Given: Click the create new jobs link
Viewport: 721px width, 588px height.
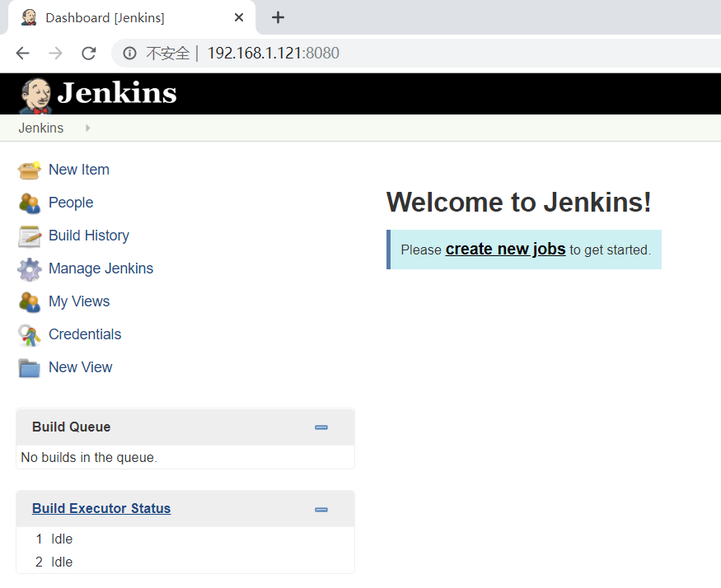Looking at the screenshot, I should 505,250.
